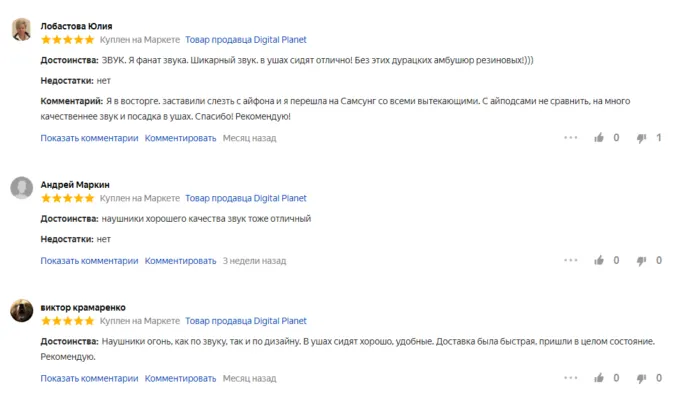Click Лобастова Юлия's avatar photo
This screenshot has width=680, height=402.
(x=21, y=30)
